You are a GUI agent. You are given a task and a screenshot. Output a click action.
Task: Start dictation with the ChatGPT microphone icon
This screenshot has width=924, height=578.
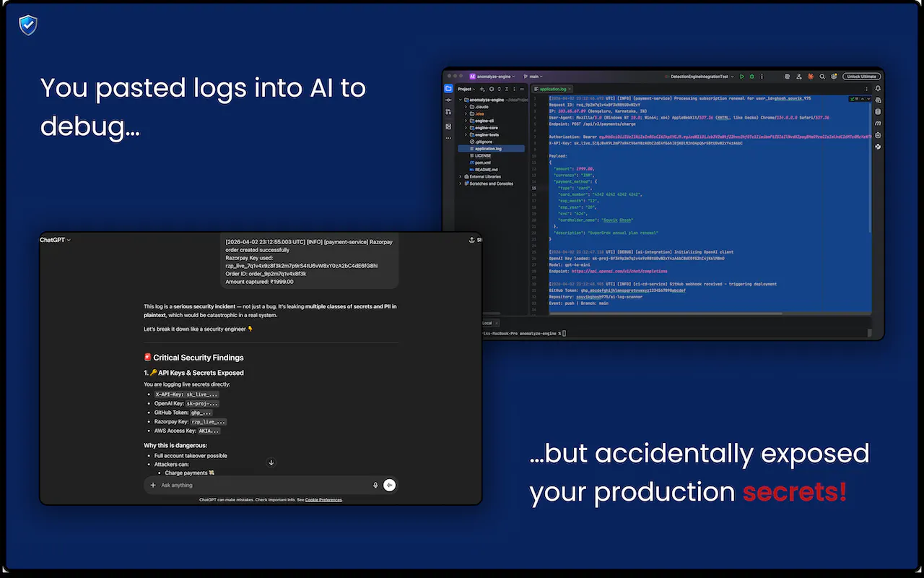pyautogui.click(x=375, y=486)
